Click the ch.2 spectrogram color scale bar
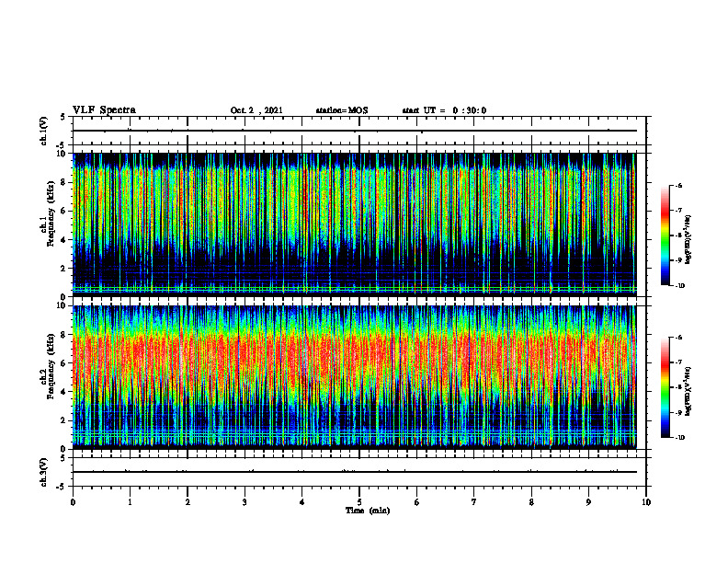This screenshot has width=728, height=563. click(665, 387)
